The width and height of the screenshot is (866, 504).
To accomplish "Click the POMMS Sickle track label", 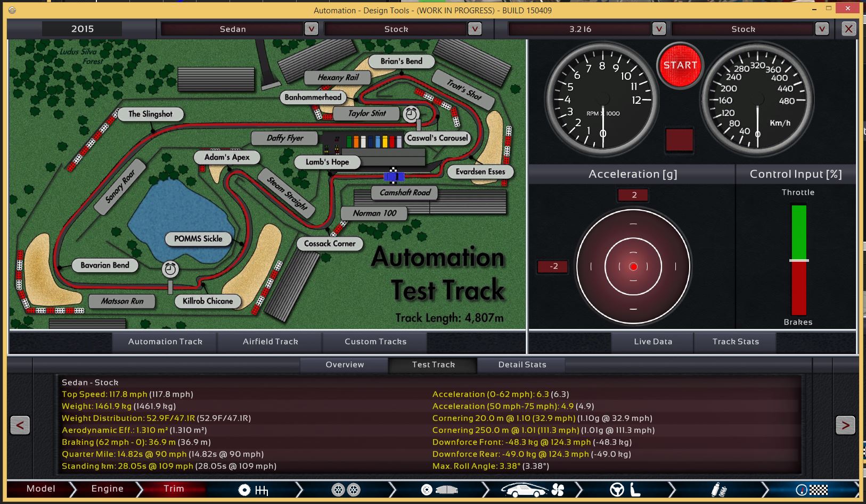I will coord(198,238).
